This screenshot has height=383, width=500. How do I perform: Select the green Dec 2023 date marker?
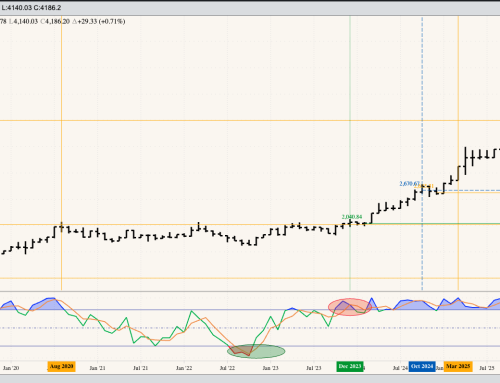tap(350, 366)
